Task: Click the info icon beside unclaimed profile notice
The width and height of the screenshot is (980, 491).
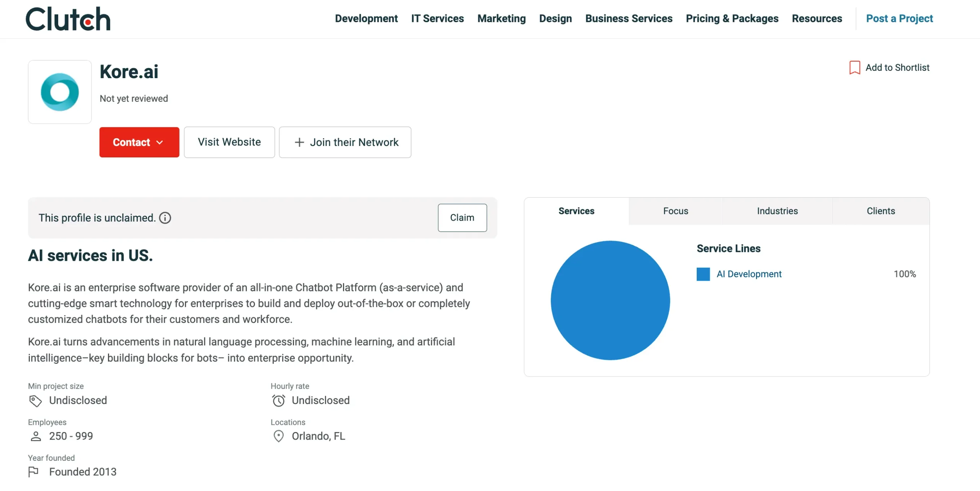Action: coord(165,218)
